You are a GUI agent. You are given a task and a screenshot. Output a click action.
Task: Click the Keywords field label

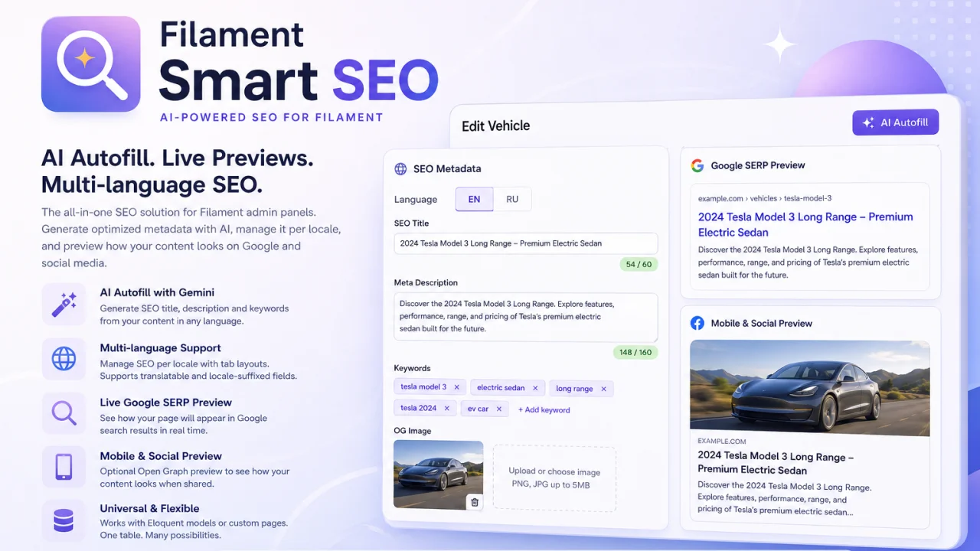(x=412, y=368)
